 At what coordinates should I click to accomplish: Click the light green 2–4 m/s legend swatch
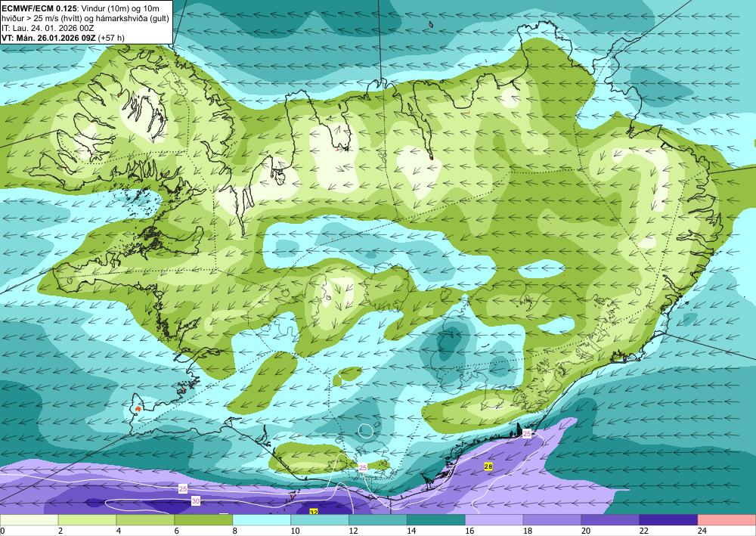(87, 520)
